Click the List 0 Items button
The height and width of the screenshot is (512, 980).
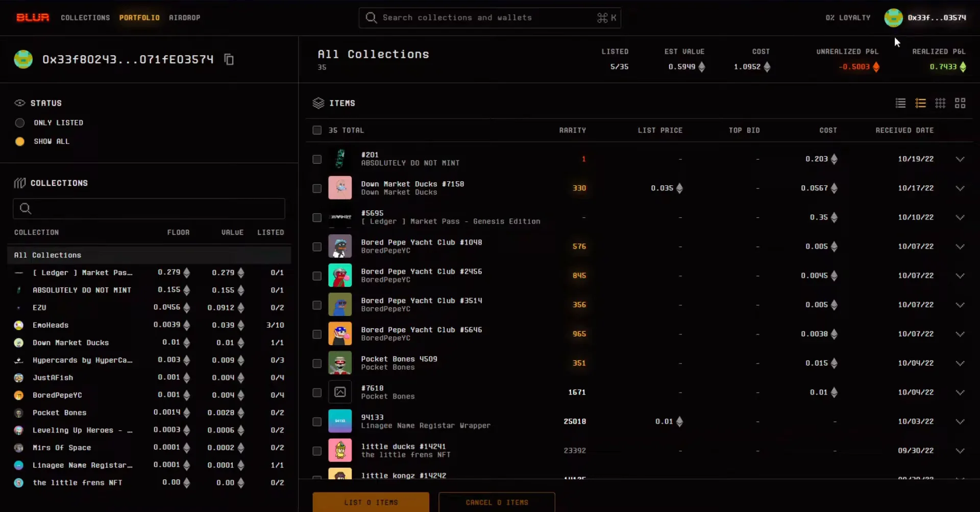tap(371, 502)
